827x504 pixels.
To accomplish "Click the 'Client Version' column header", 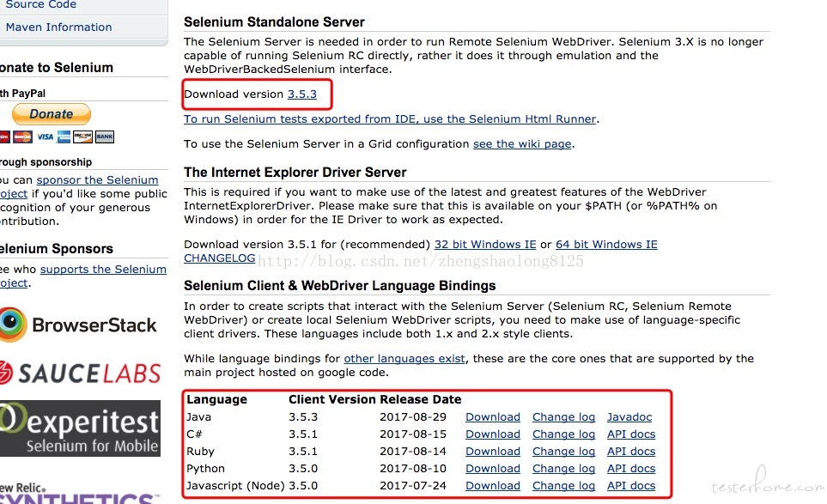I will tap(331, 399).
